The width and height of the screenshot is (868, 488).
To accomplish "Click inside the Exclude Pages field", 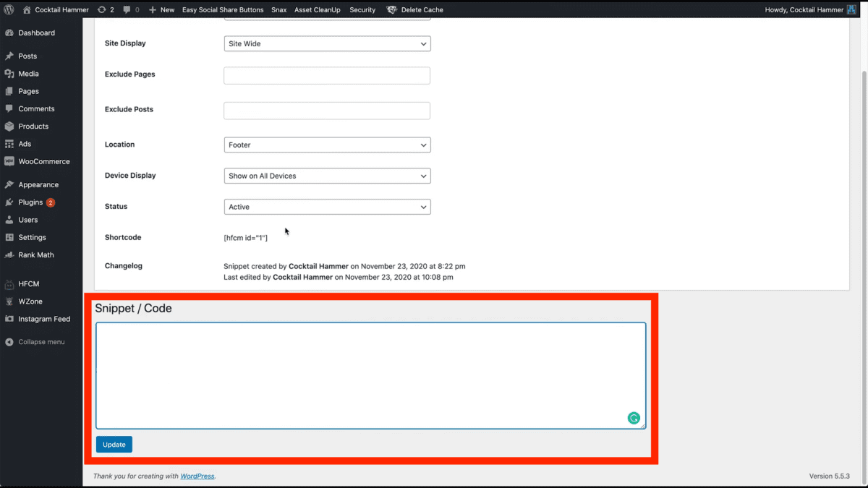I will 327,75.
